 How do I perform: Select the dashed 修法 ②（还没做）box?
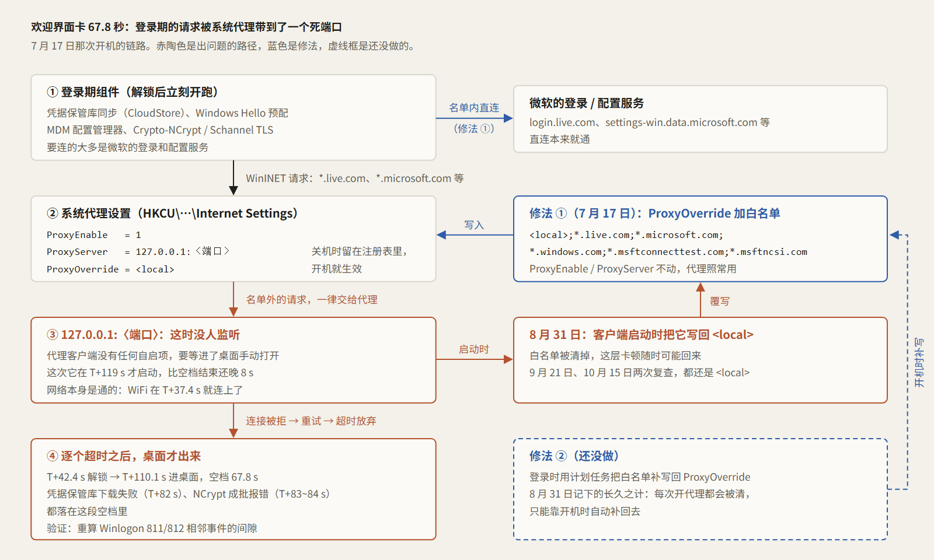(x=700, y=489)
